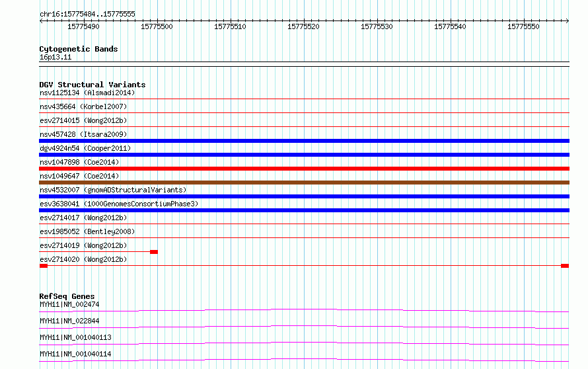Select the blue bar of esv3638041
The height and width of the screenshot is (369, 588).
pyautogui.click(x=304, y=210)
